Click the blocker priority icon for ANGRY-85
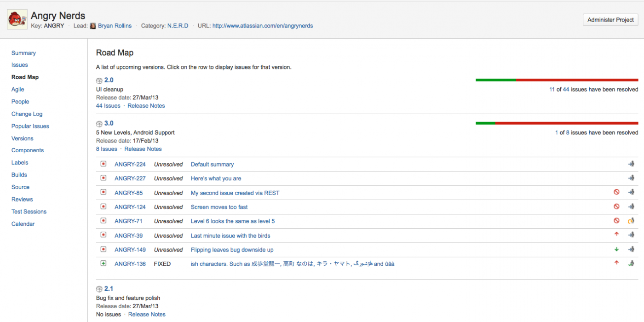The width and height of the screenshot is (644, 322). (x=616, y=192)
